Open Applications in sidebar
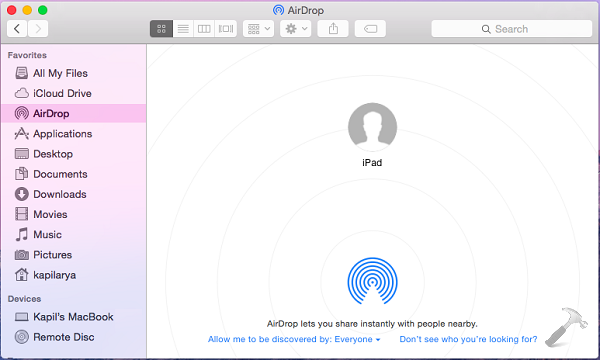 73,134
